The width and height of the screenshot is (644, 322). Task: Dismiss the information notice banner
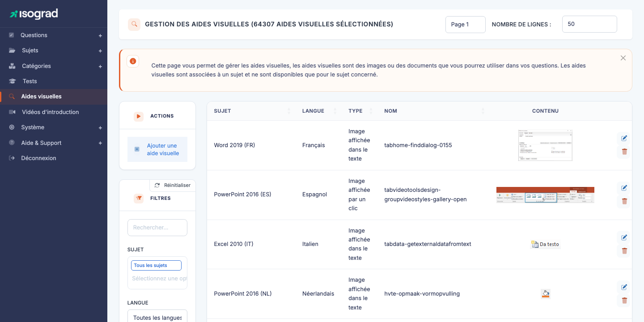coord(623,58)
